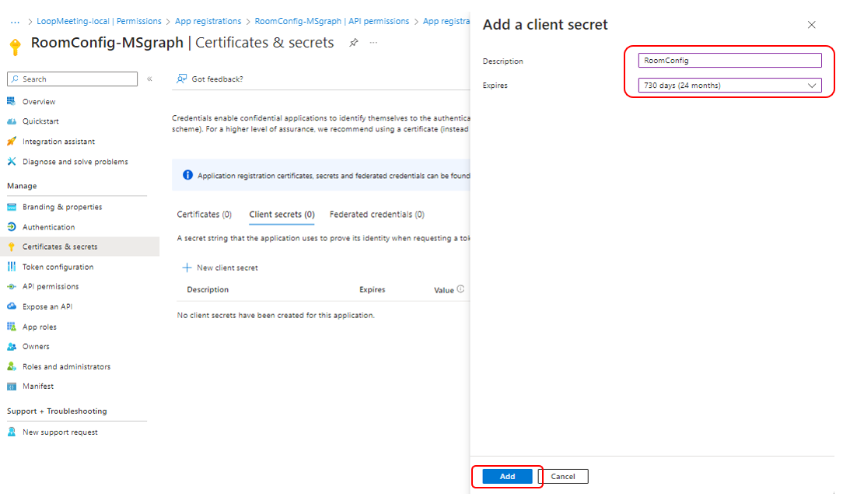Select the Client secrets (0) tab
This screenshot has height=504, width=864.
coord(282,214)
